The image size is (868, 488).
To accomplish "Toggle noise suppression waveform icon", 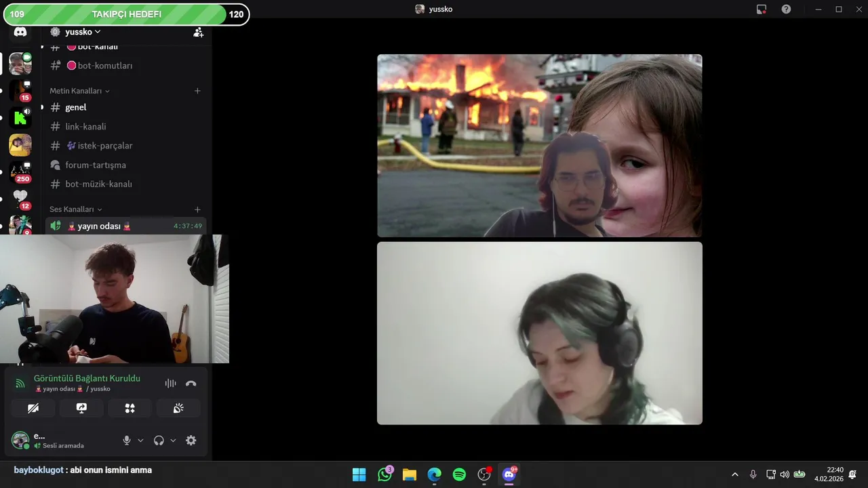I will pyautogui.click(x=170, y=383).
